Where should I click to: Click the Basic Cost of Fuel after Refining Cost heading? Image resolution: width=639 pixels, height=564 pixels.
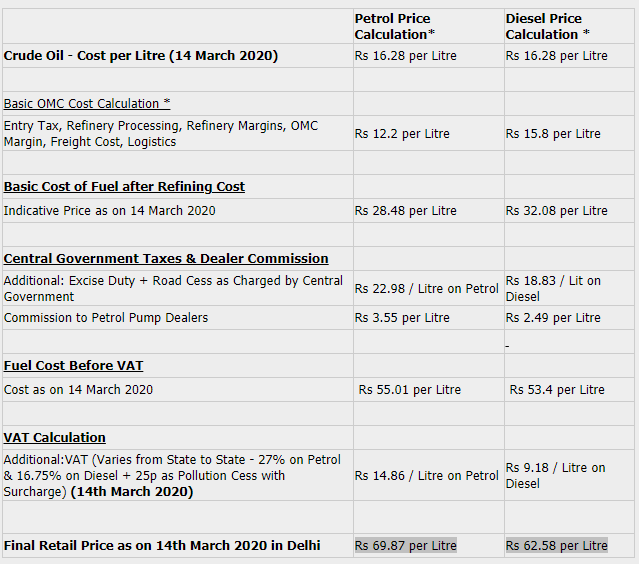(124, 186)
